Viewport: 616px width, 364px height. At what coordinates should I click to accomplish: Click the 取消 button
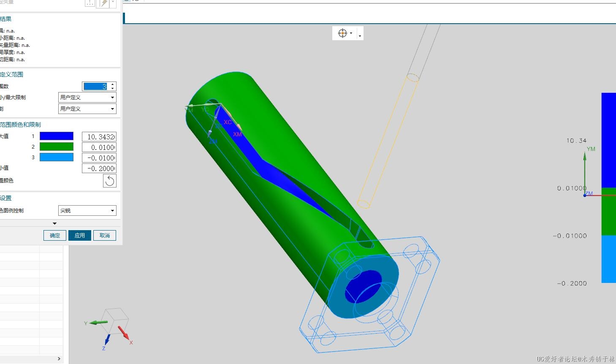(105, 235)
